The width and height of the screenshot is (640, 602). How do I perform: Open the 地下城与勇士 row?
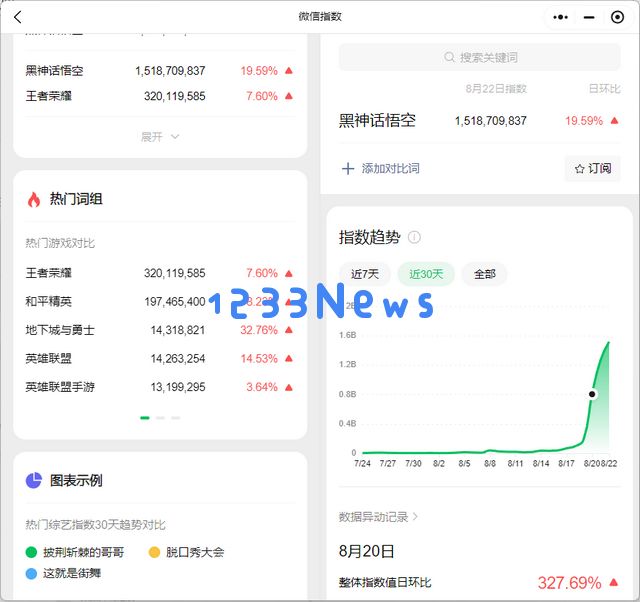pos(159,330)
